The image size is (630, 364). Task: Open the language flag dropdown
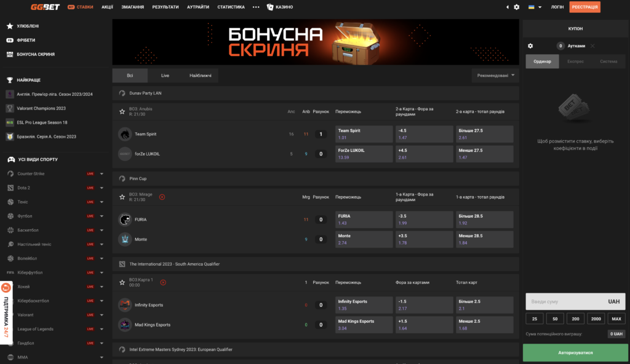[535, 7]
